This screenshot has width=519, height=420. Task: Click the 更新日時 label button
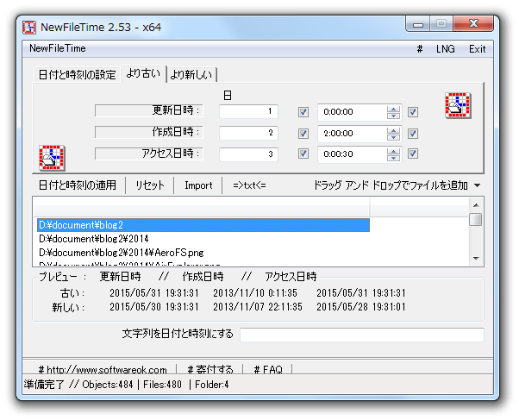tap(148, 110)
